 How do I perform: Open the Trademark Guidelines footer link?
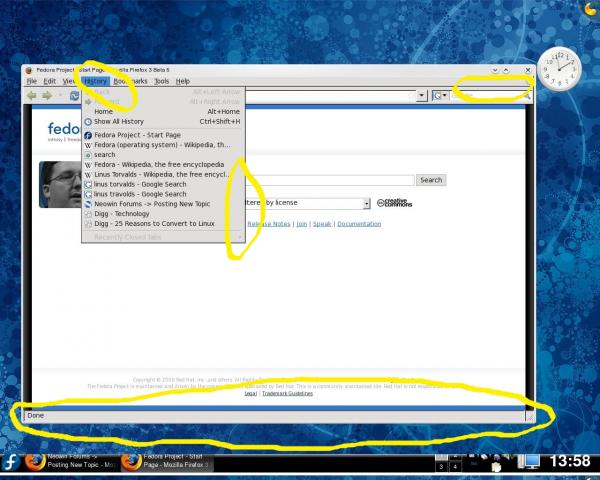click(x=287, y=393)
